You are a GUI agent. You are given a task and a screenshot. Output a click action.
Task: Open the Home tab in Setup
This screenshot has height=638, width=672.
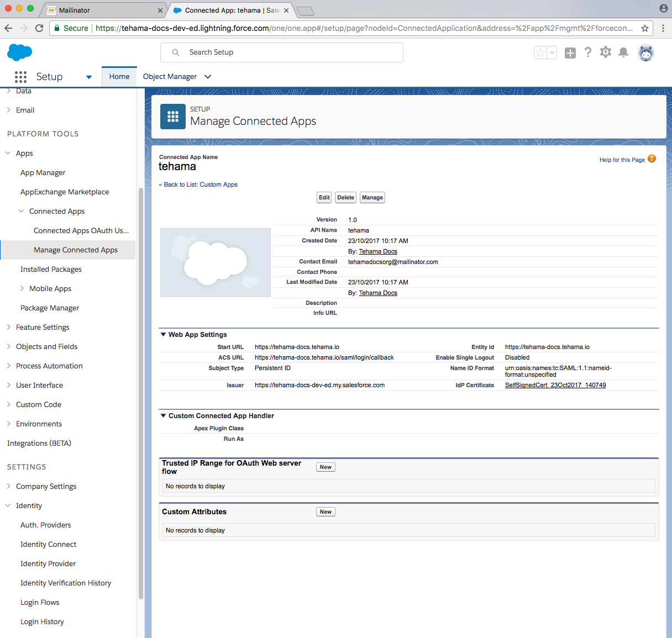(119, 77)
